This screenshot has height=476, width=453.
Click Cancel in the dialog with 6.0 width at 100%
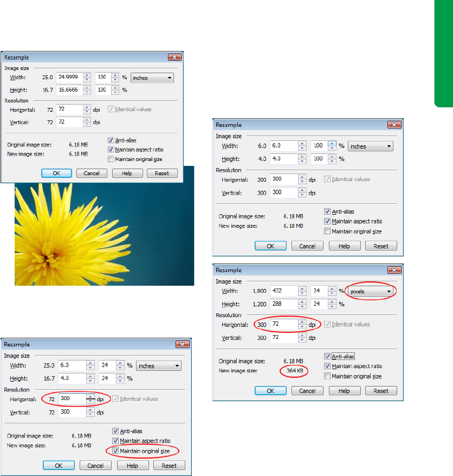[x=307, y=246]
